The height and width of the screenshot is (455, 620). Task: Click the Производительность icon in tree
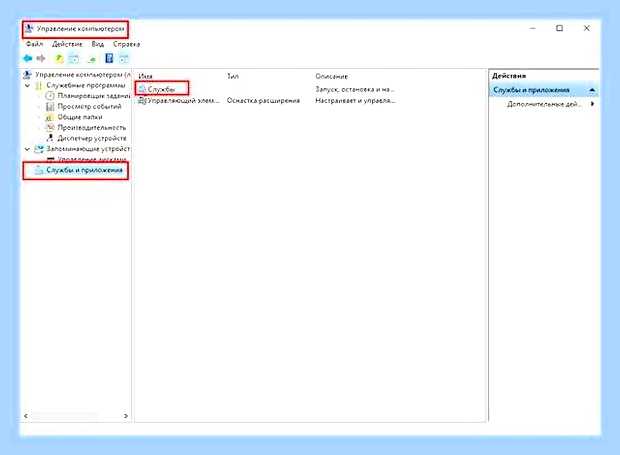pos(50,127)
